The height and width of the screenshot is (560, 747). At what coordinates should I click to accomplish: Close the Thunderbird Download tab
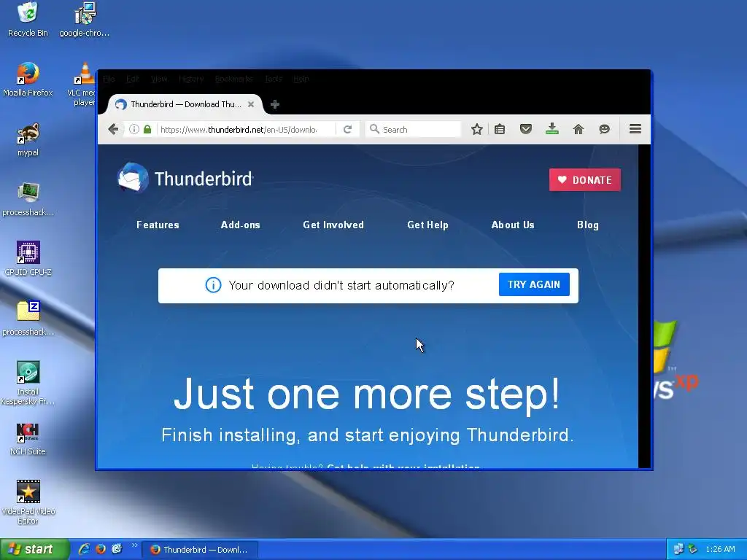[251, 104]
